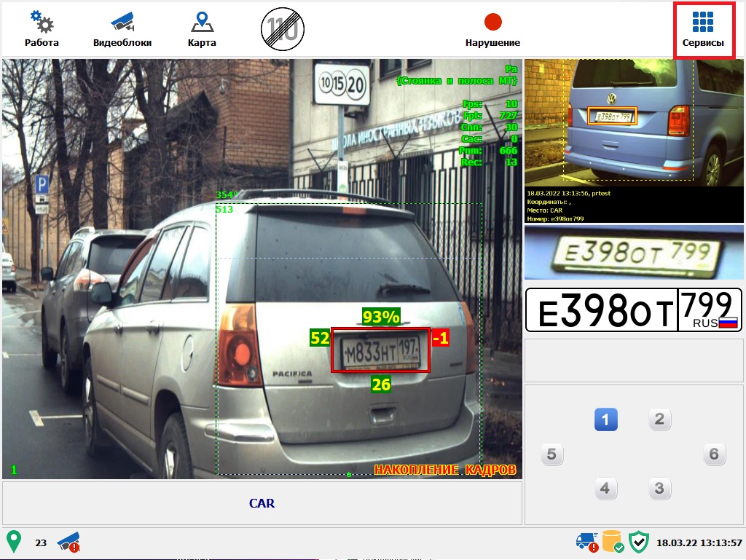This screenshot has height=560, width=746.
Task: Click the green GPS location pin
Action: (x=14, y=541)
